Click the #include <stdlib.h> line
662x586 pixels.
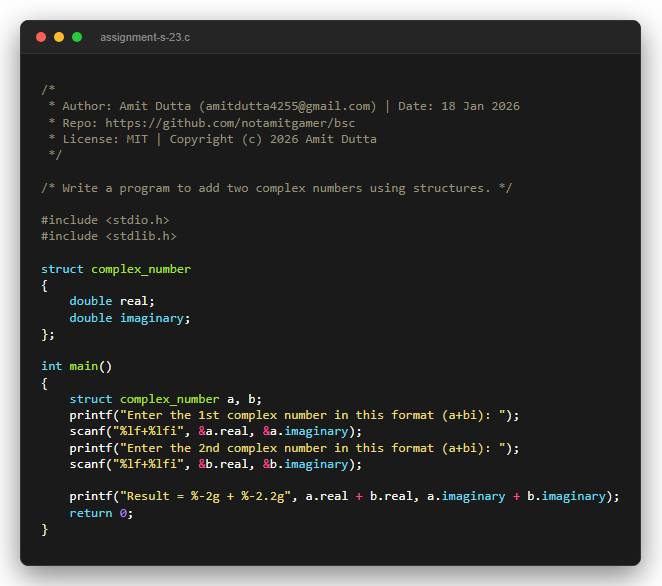pos(109,236)
